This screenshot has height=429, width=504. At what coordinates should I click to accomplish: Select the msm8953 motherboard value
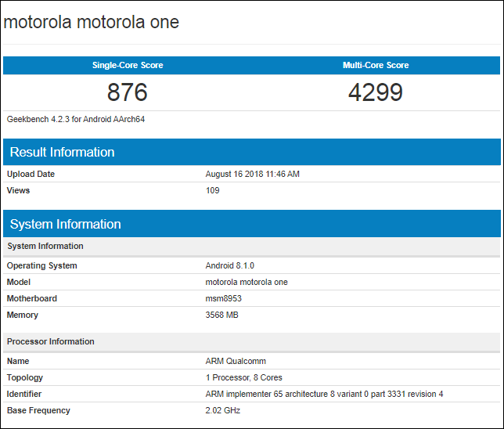pyautogui.click(x=225, y=298)
